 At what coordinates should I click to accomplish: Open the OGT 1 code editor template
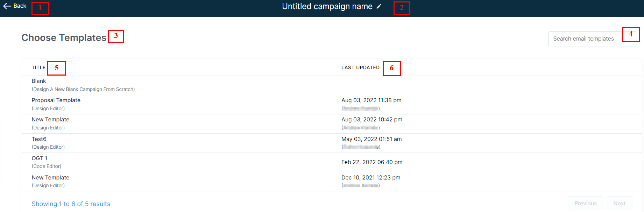(332, 162)
